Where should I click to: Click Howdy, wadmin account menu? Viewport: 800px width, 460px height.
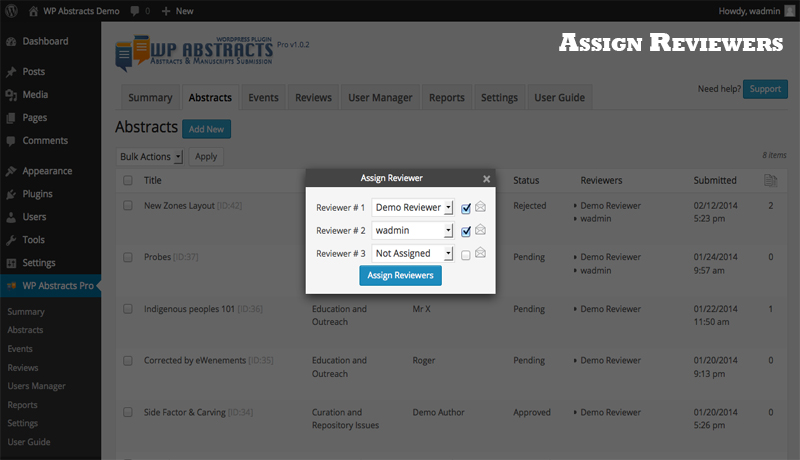coord(749,11)
